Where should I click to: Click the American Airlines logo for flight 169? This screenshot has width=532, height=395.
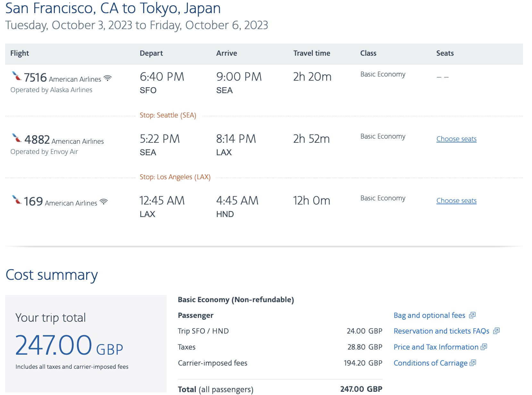point(16,200)
